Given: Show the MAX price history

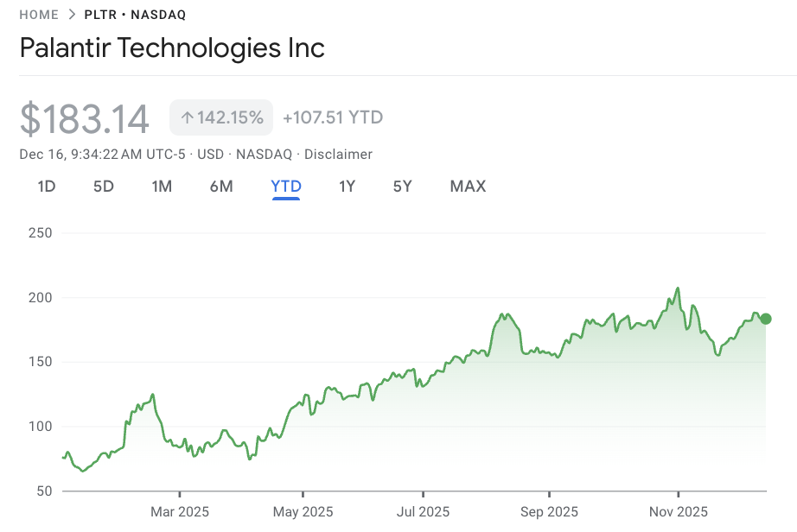Looking at the screenshot, I should tap(468, 187).
